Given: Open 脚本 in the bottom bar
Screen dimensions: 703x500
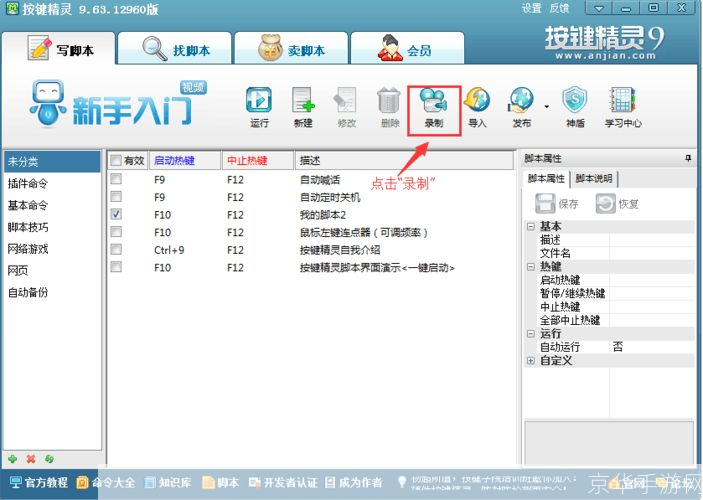Looking at the screenshot, I should 221,483.
